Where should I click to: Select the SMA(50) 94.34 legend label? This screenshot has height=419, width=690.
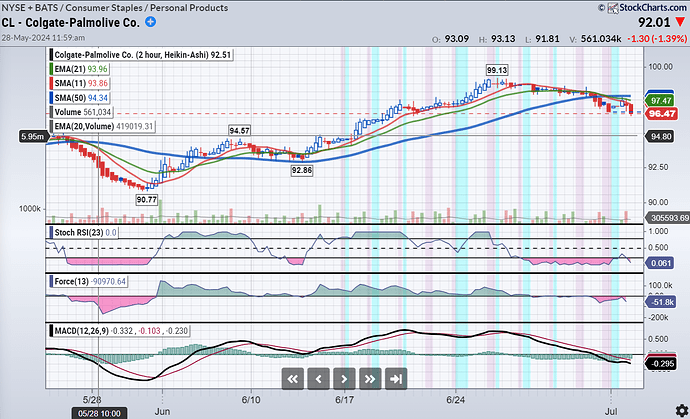[x=81, y=98]
